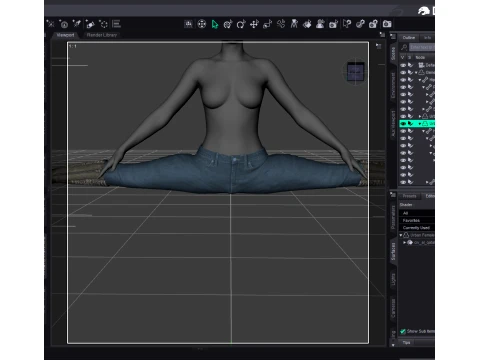Open the Surfaces side tab

393,251
